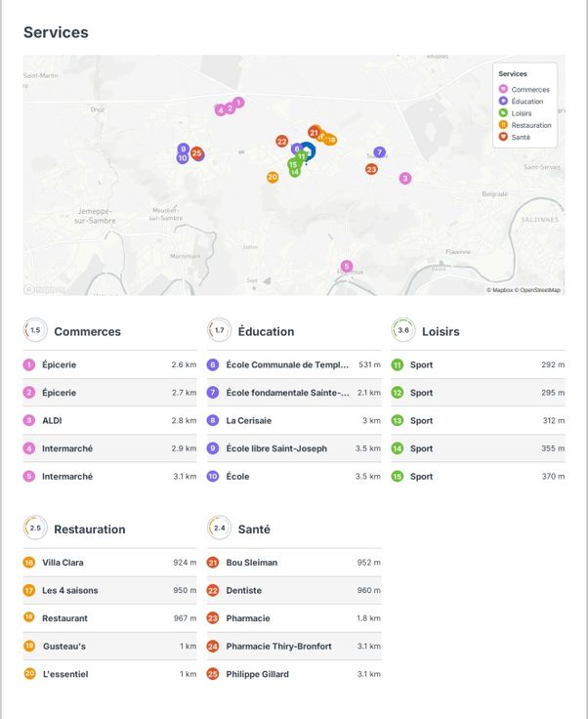Screen dimensions: 588x719
Task: Open the OpenStreetMap attribution link
Action: point(540,290)
